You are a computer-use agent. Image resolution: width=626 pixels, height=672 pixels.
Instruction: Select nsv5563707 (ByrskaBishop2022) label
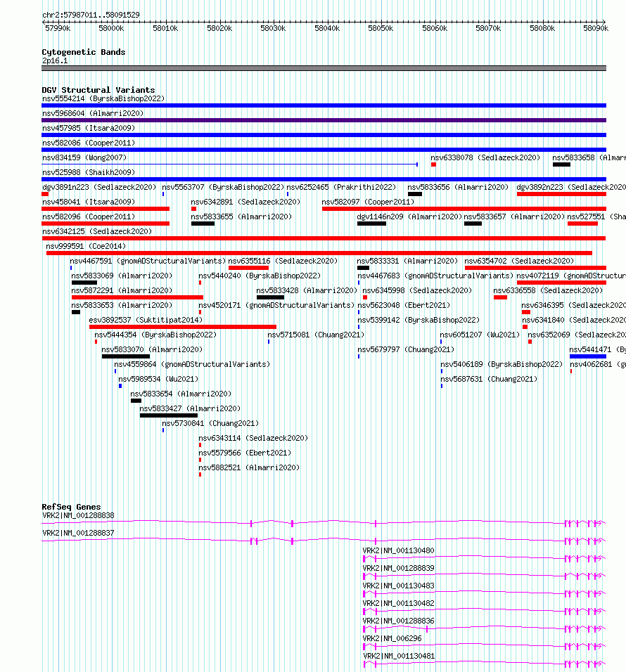(x=223, y=187)
